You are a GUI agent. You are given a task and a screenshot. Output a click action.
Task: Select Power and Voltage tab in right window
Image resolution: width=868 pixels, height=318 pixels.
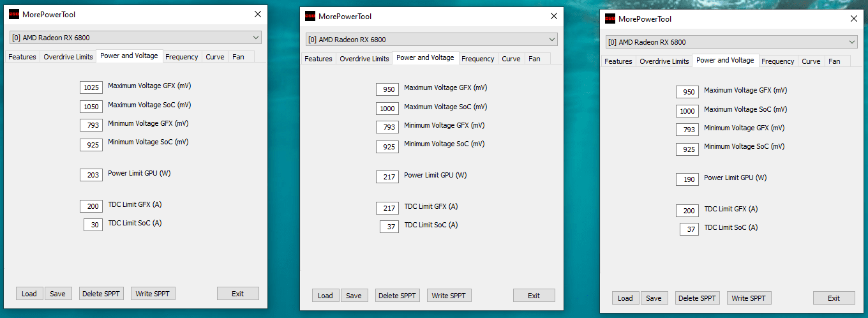(725, 60)
